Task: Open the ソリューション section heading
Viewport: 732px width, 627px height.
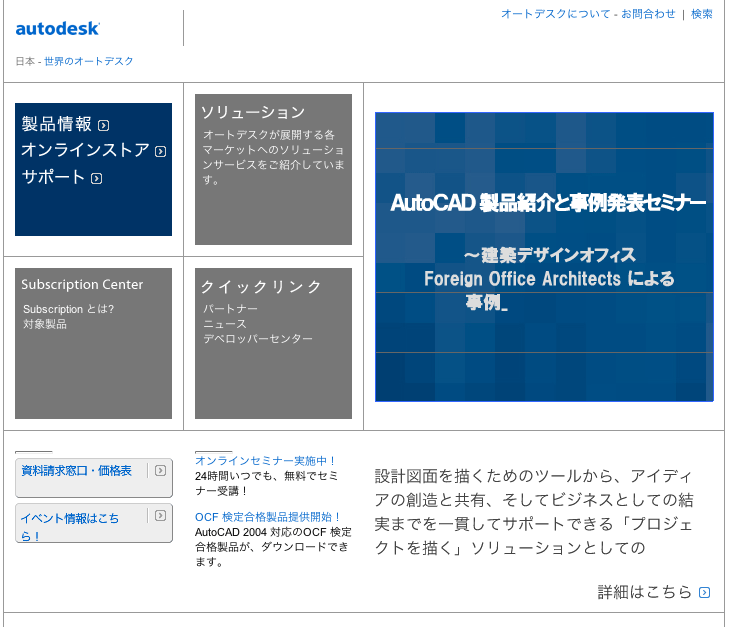Action: coord(253,113)
